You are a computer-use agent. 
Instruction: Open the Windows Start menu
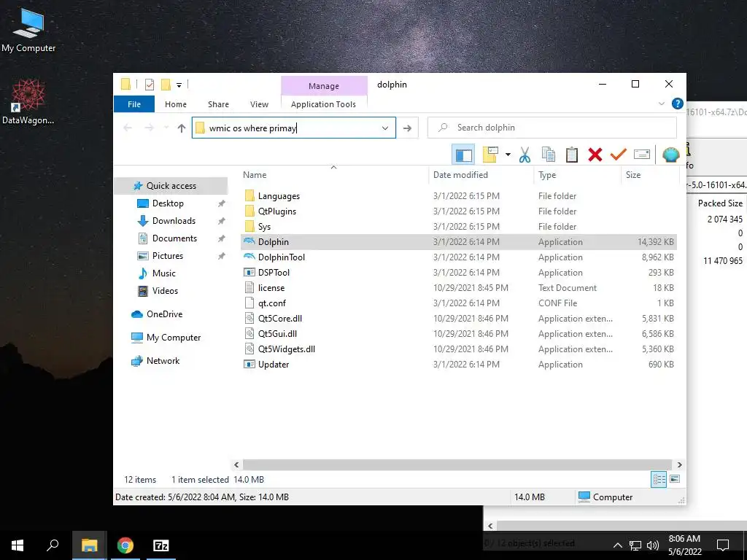pos(18,545)
